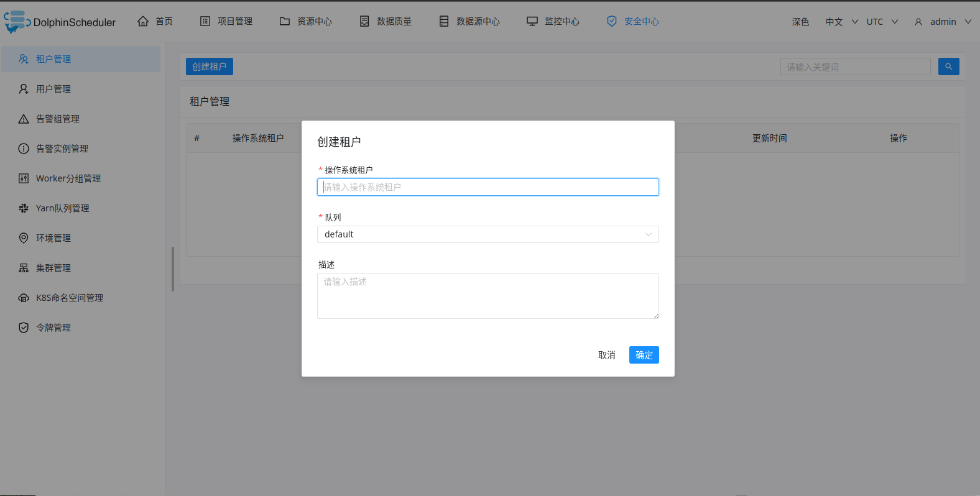Go to 项目管理 in top navigation
The image size is (980, 496).
point(226,21)
